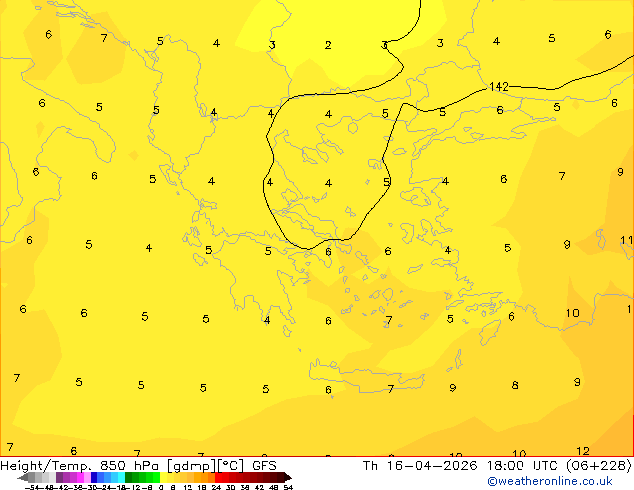
Task: Click the dark green swatch in legend
Action: click(x=128, y=477)
